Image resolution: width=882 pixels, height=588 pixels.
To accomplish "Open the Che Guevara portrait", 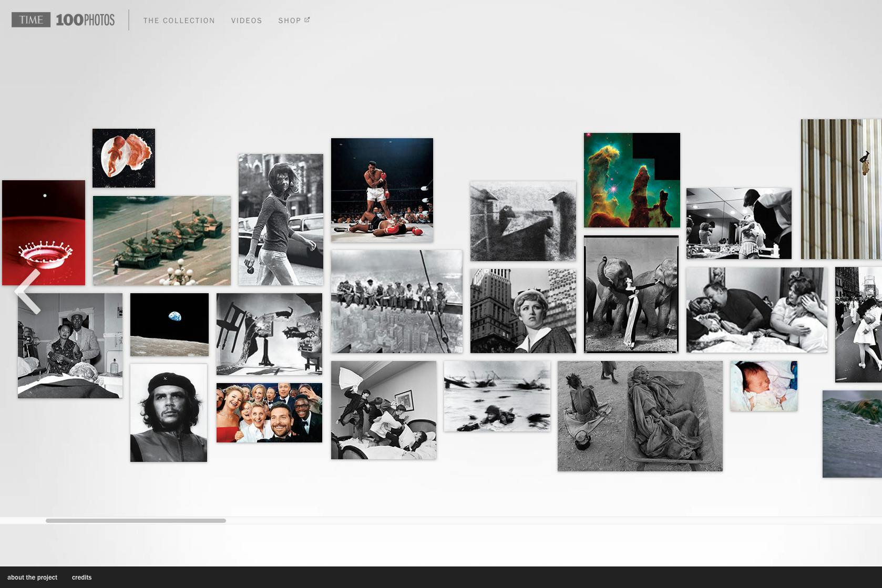I will tap(169, 413).
